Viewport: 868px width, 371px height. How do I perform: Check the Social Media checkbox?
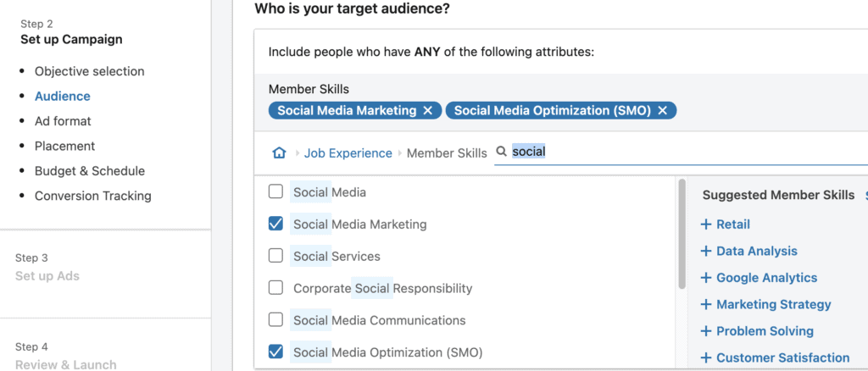(275, 191)
